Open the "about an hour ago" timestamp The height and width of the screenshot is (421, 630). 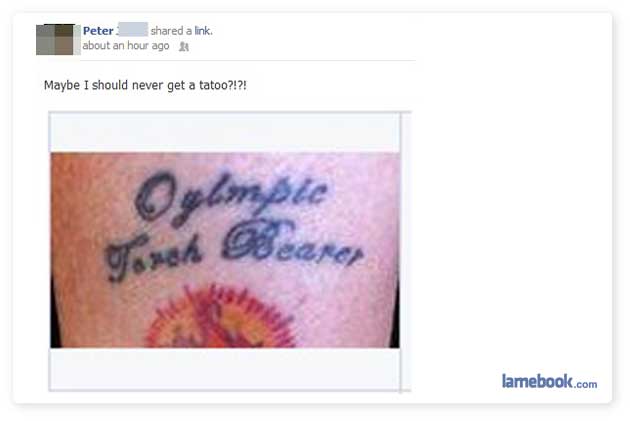126,46
